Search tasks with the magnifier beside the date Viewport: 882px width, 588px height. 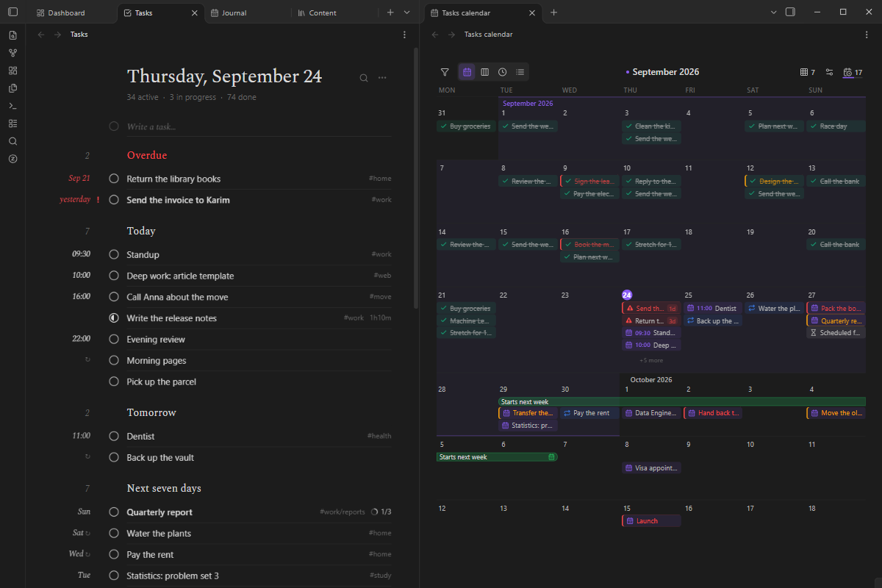(x=363, y=78)
